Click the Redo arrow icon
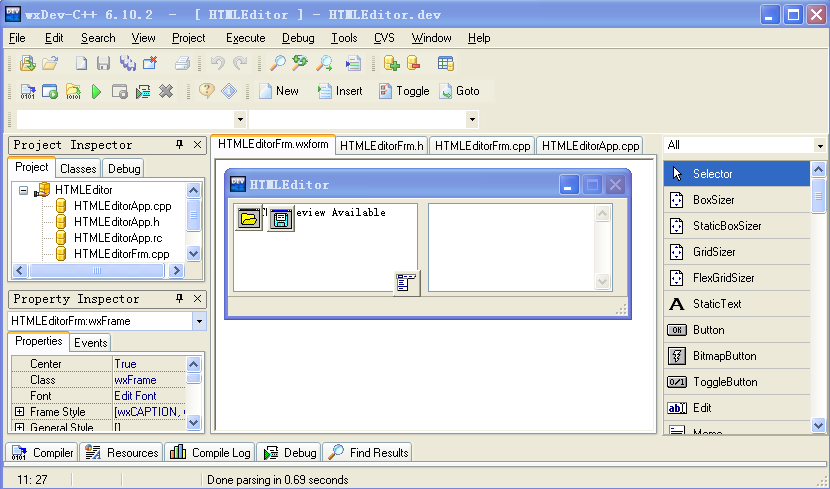The image size is (830, 489). point(240,64)
